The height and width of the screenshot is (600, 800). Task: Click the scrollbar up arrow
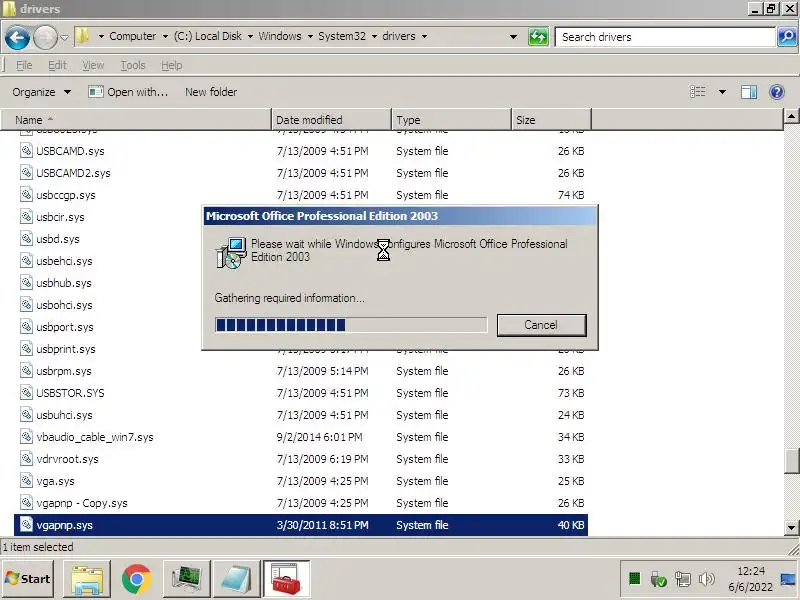pos(791,116)
